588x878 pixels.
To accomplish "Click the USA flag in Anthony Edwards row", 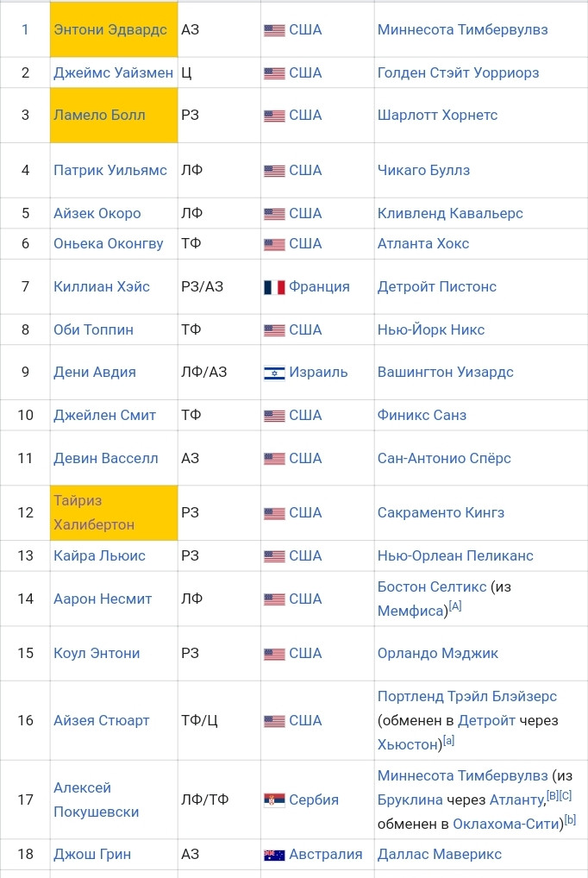I will click(x=274, y=30).
